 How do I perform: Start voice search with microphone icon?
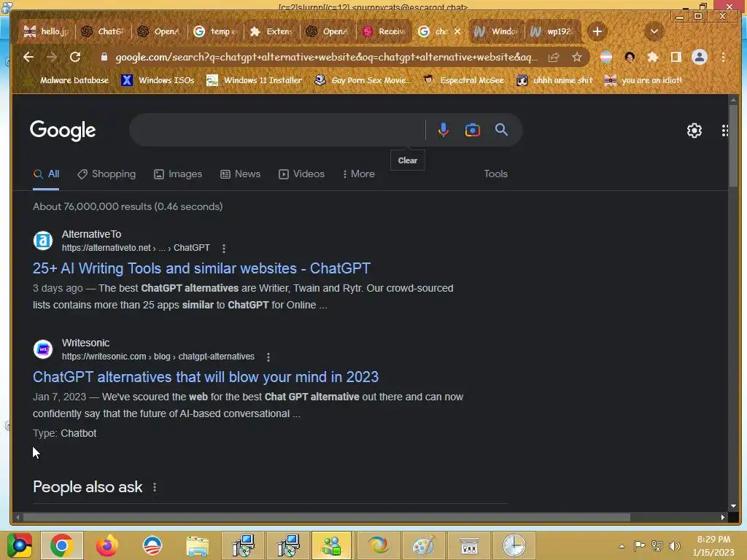click(x=443, y=130)
